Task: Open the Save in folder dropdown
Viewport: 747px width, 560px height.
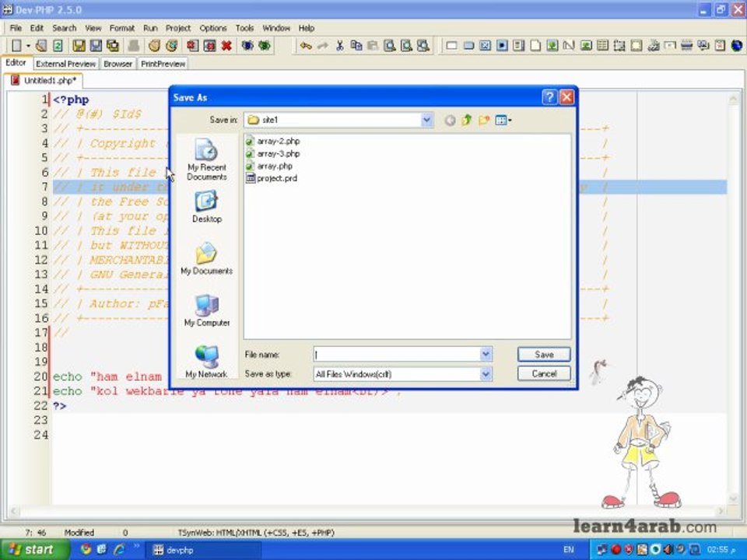Action: 427,120
